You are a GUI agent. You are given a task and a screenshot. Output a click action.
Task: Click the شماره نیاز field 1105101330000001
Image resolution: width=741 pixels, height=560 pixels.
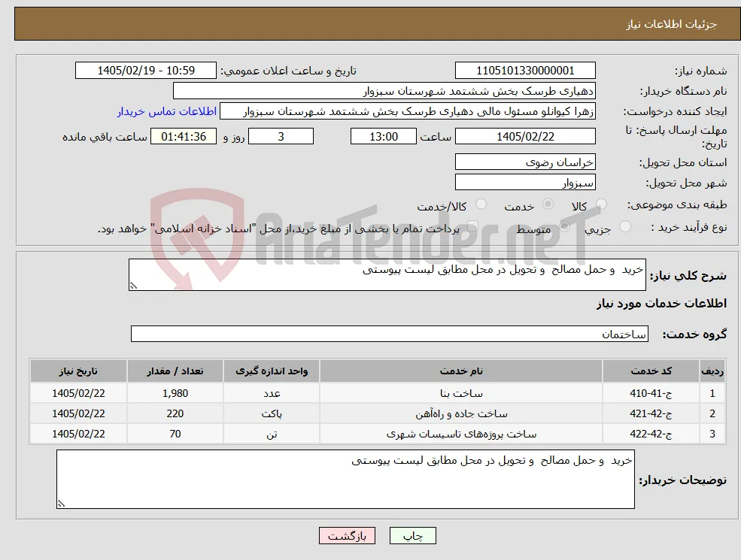(525, 71)
